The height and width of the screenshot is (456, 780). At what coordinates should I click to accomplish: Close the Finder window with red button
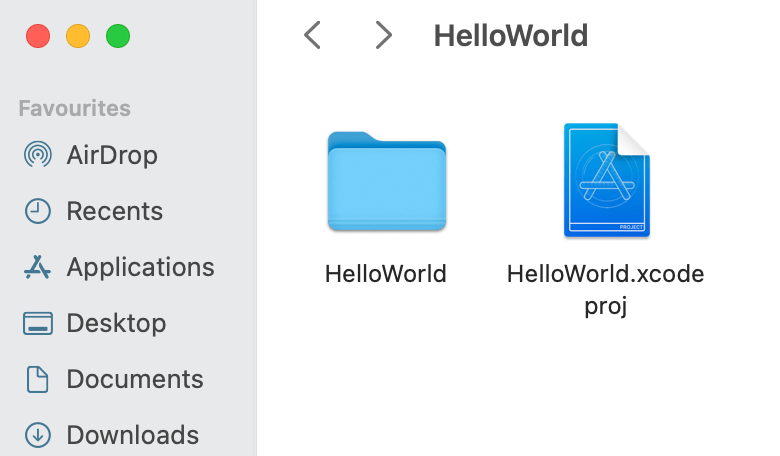tap(38, 36)
